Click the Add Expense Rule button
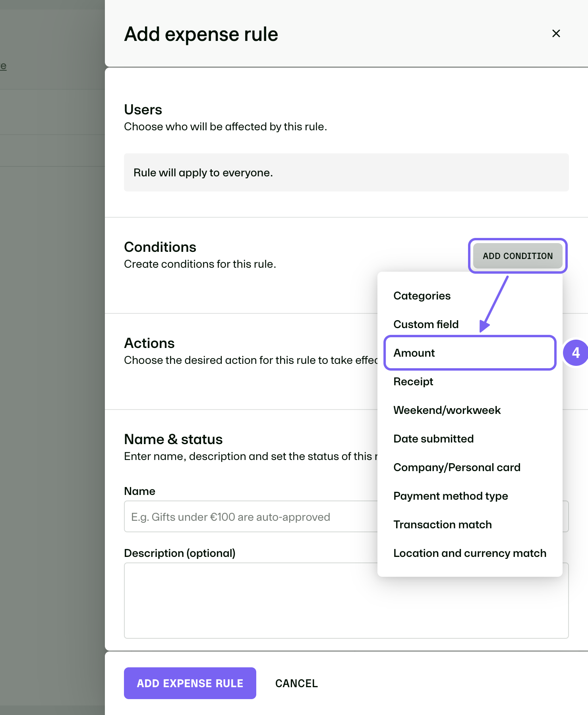 190,683
